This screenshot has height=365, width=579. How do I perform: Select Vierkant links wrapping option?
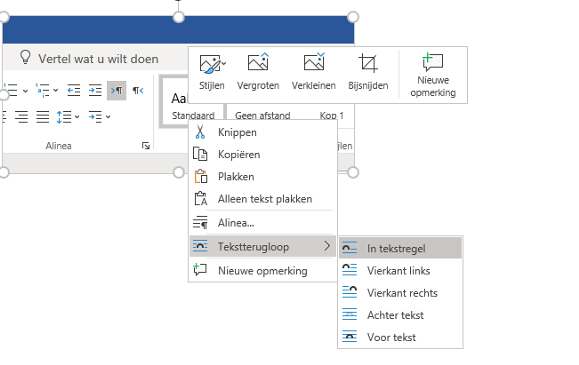400,270
